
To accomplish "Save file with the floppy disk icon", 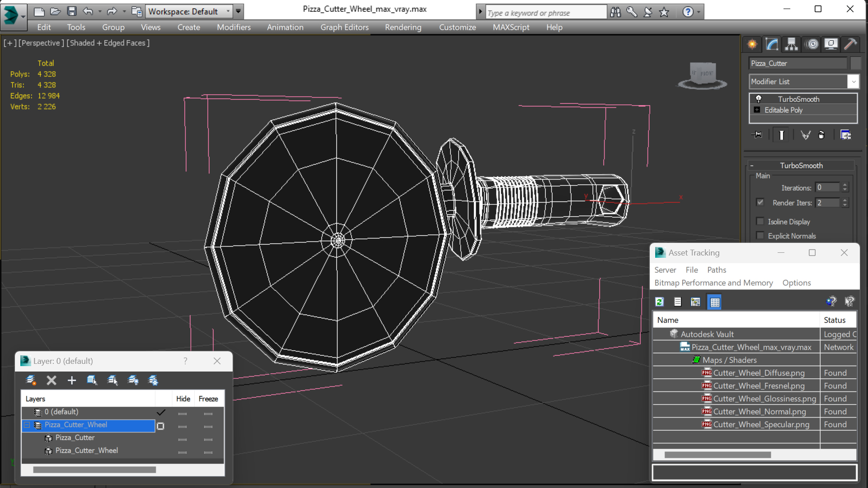I will coord(71,11).
